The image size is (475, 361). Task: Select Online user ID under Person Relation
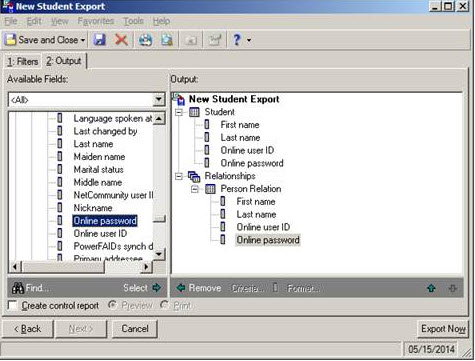[x=263, y=227]
